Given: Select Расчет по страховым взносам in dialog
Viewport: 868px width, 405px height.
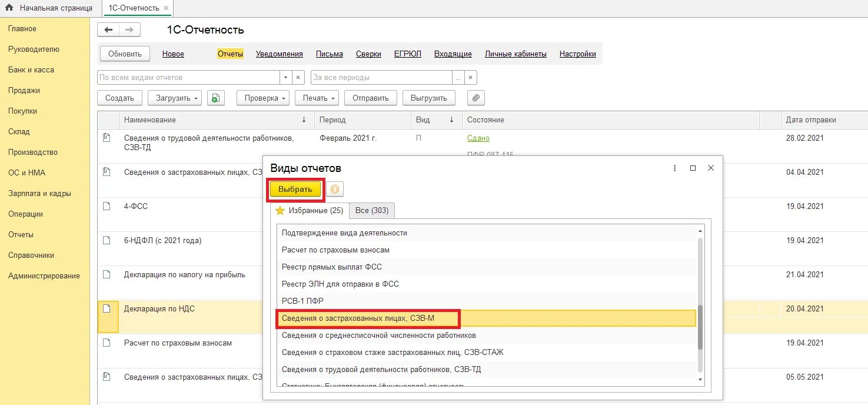Looking at the screenshot, I should 487,250.
